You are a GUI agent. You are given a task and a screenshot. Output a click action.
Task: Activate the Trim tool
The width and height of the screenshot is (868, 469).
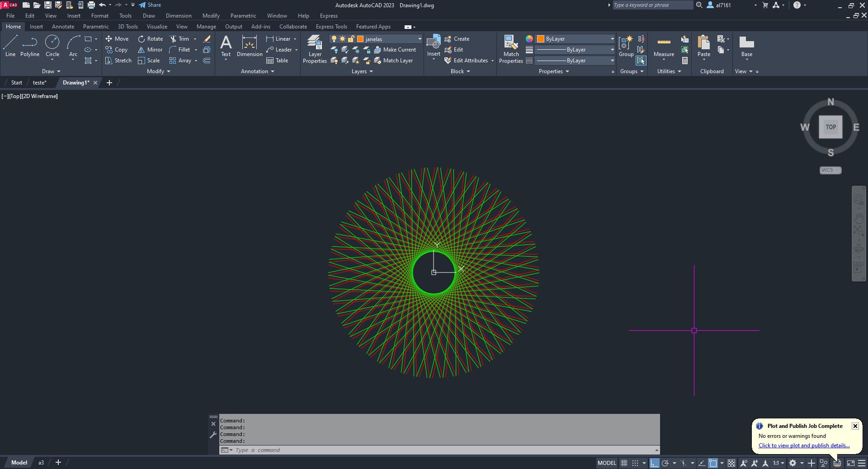[x=179, y=39]
